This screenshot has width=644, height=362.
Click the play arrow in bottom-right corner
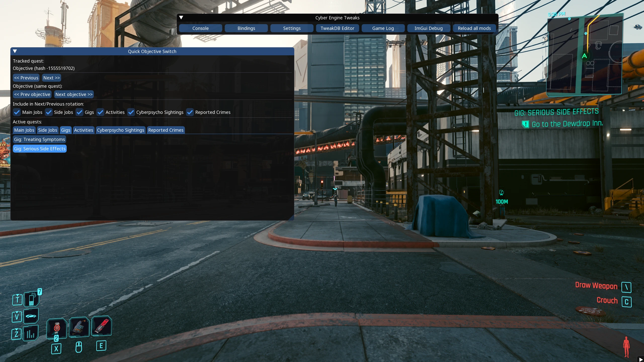point(641,359)
